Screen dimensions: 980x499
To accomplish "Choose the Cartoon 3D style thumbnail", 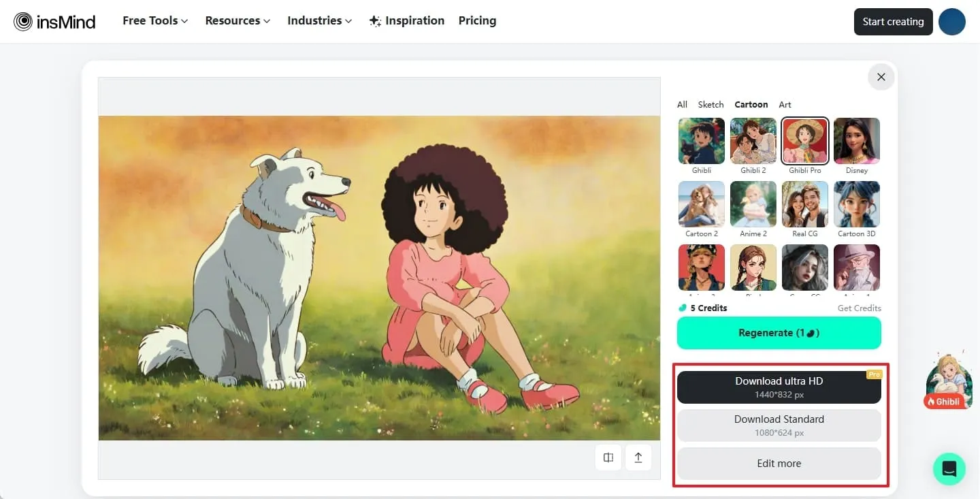I will click(x=857, y=204).
